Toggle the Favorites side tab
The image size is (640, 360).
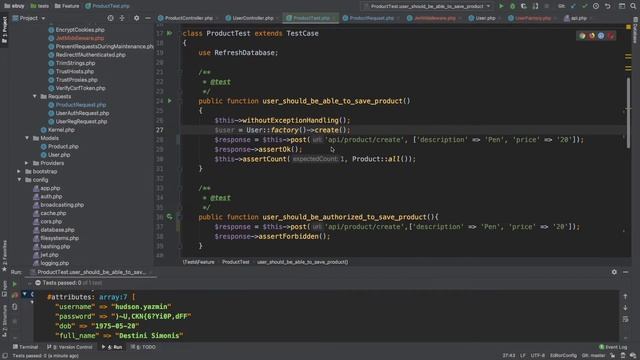[x=4, y=256]
